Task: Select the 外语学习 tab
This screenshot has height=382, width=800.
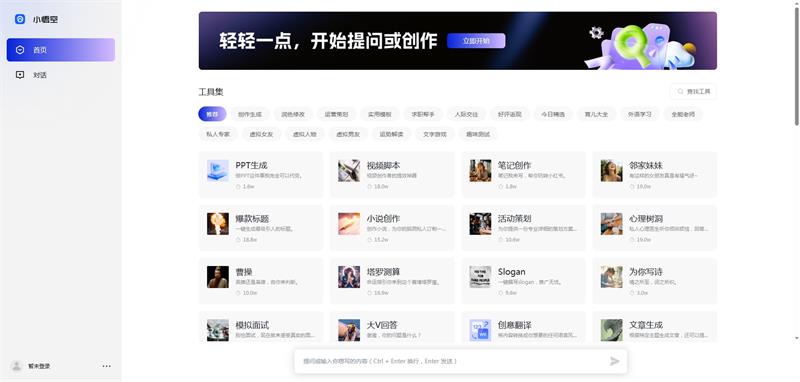Action: click(x=640, y=114)
